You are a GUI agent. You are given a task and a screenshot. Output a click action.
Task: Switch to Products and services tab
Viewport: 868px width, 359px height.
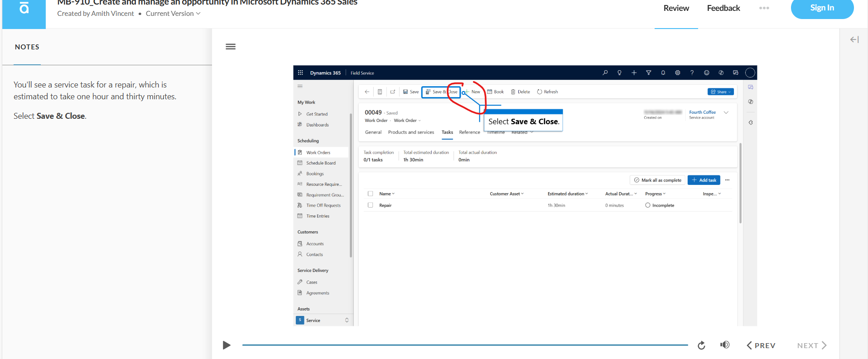[411, 132]
